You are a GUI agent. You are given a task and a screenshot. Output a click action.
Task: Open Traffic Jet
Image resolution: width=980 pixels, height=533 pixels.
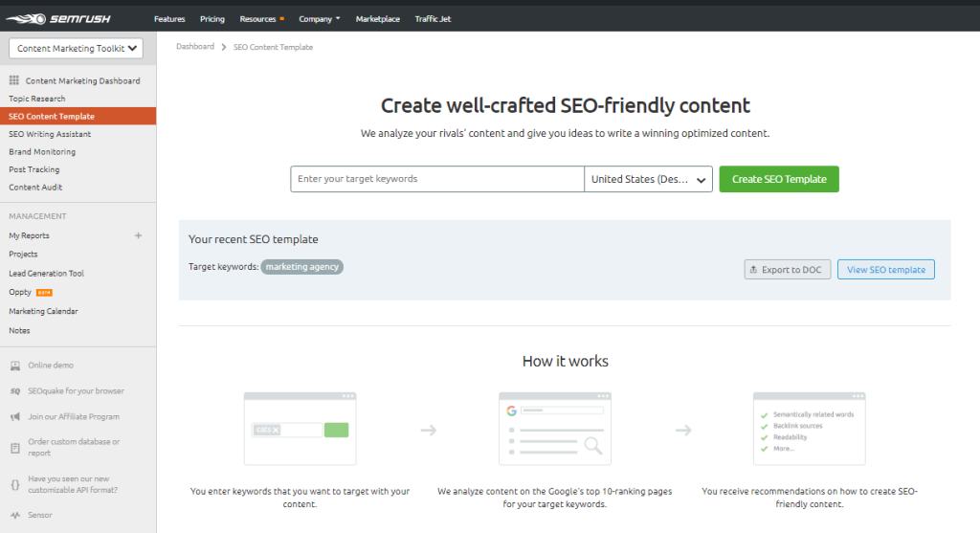(x=433, y=19)
